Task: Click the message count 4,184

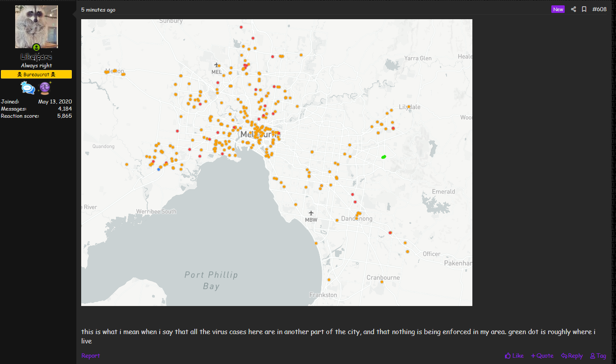Action: click(x=65, y=109)
